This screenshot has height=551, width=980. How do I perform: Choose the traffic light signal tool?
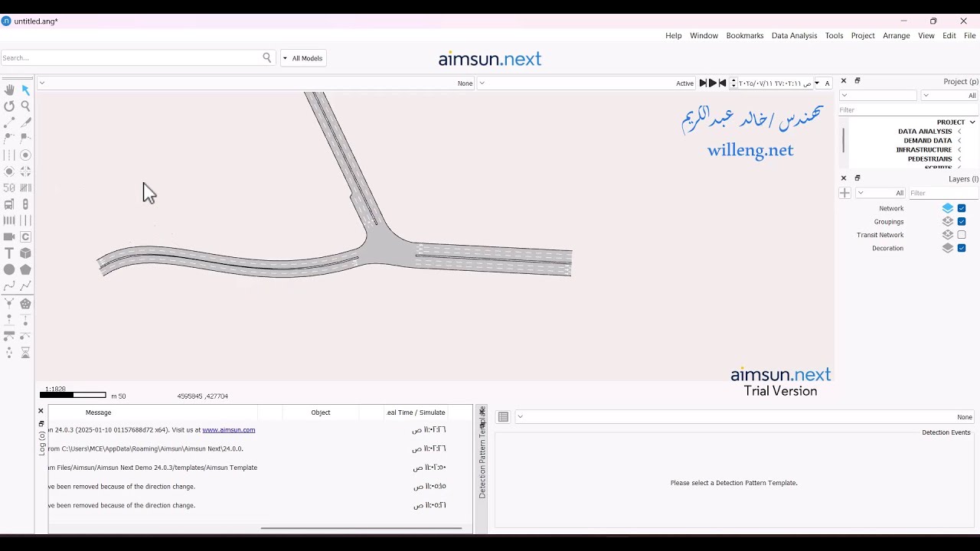25,204
